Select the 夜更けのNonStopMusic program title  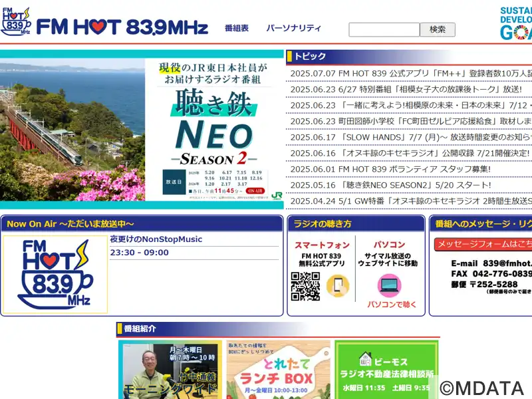click(x=156, y=239)
